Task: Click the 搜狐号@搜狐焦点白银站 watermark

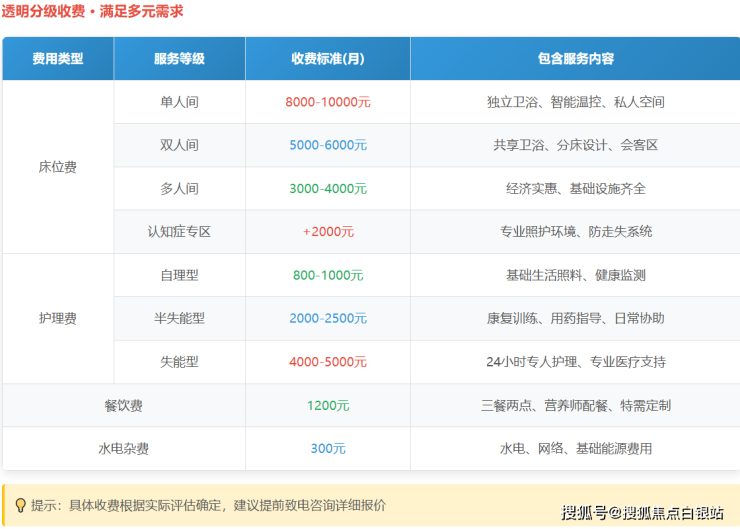Action: 642,513
